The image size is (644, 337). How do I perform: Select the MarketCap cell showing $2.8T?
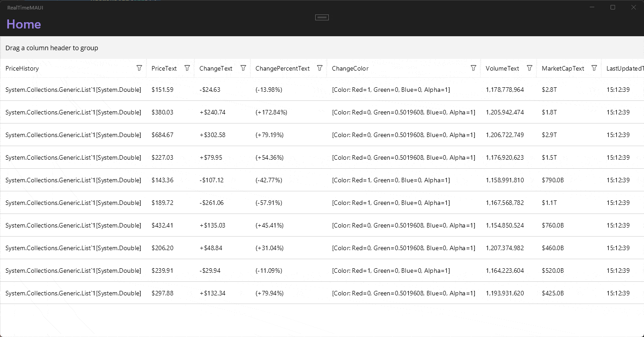click(549, 90)
